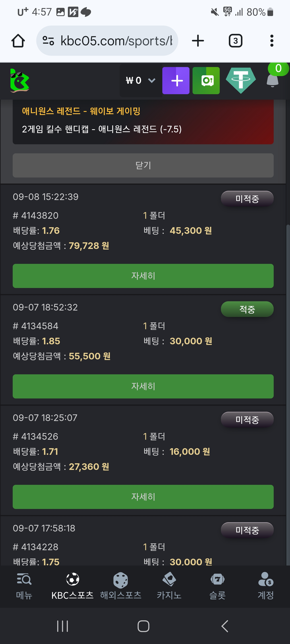
Task: Switch to the 해외스포츠 tab
Action: [121, 586]
